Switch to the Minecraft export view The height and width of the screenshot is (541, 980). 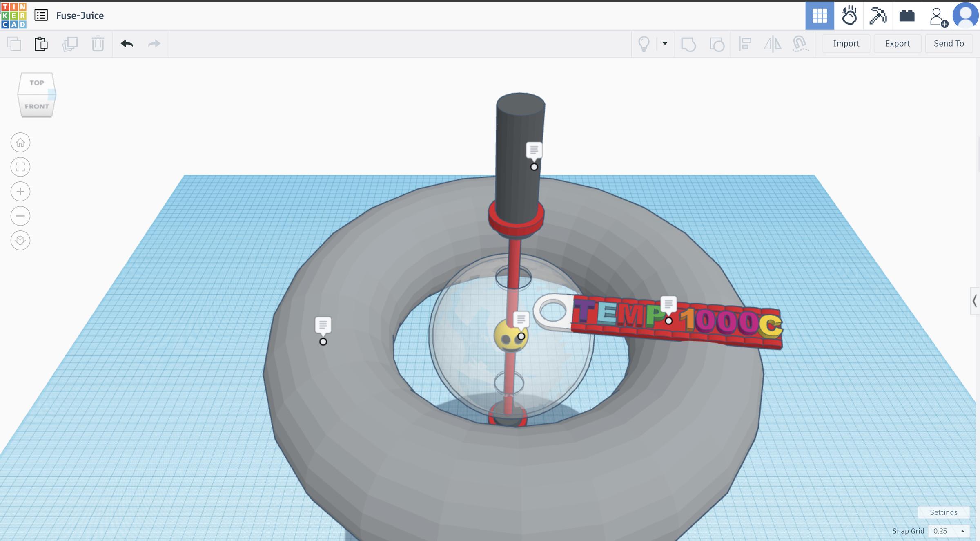coord(878,16)
